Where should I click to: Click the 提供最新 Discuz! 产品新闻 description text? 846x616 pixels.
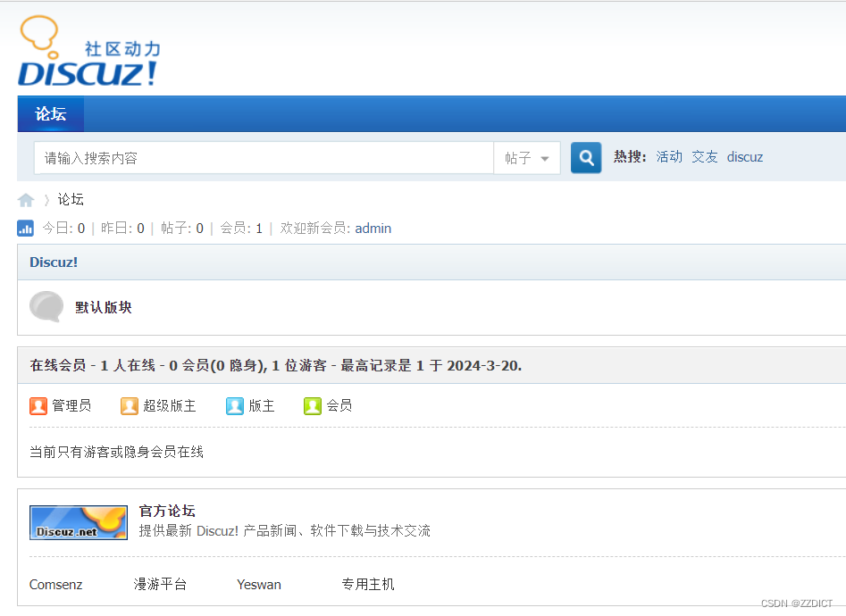285,531
